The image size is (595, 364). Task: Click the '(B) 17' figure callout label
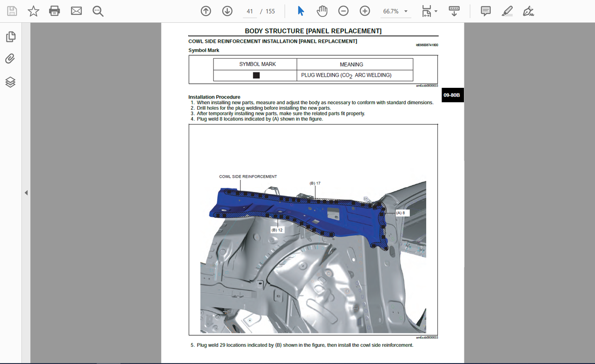pyautogui.click(x=315, y=183)
